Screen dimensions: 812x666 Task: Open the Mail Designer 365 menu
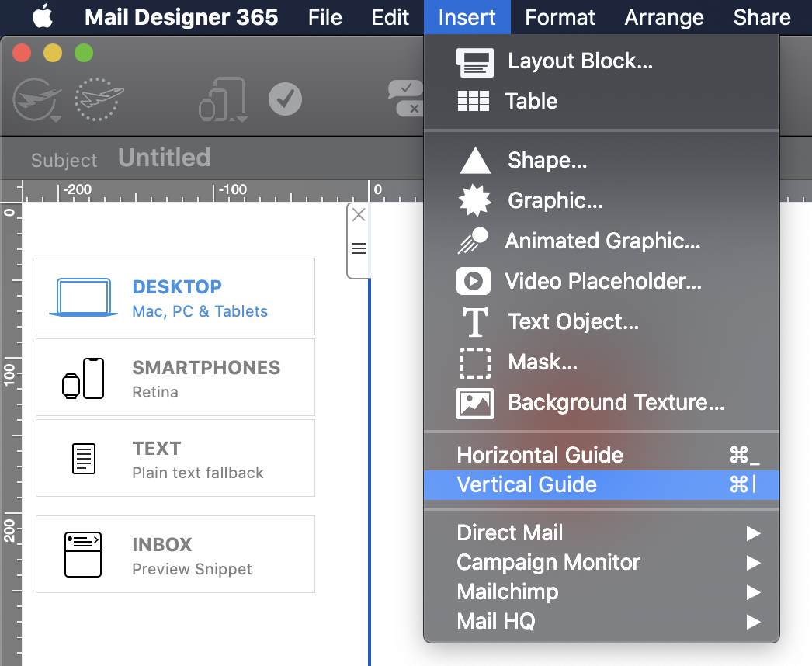181,17
